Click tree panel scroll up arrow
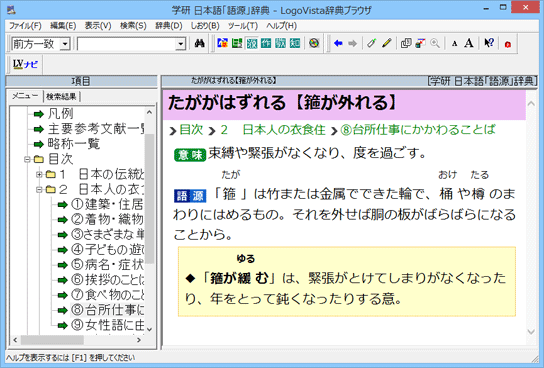This screenshot has height=368, width=544. click(149, 112)
